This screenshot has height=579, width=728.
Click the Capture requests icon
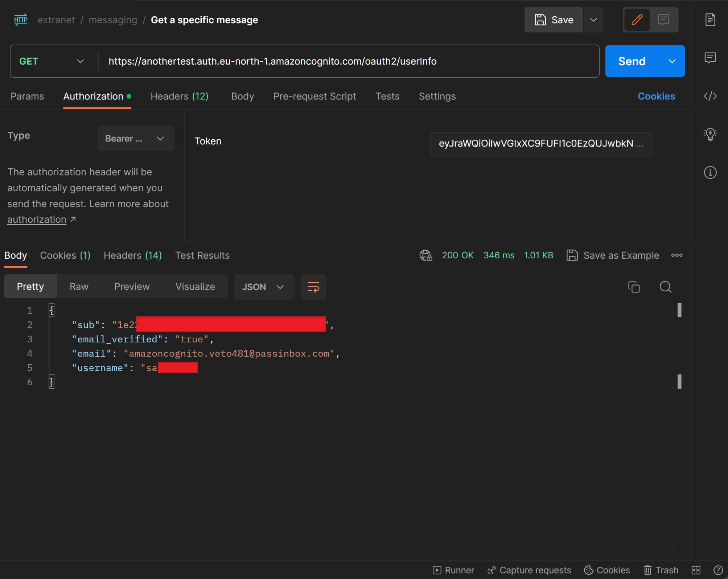[491, 570]
